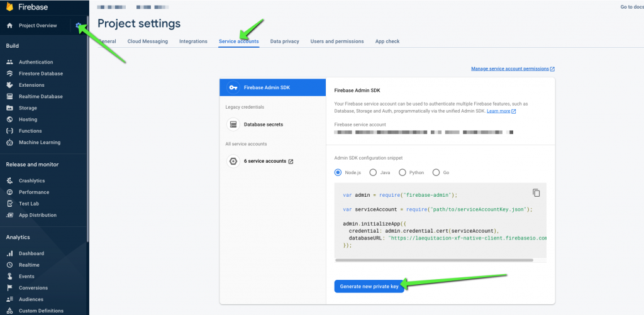Open Manage service account permissions link

click(513, 69)
